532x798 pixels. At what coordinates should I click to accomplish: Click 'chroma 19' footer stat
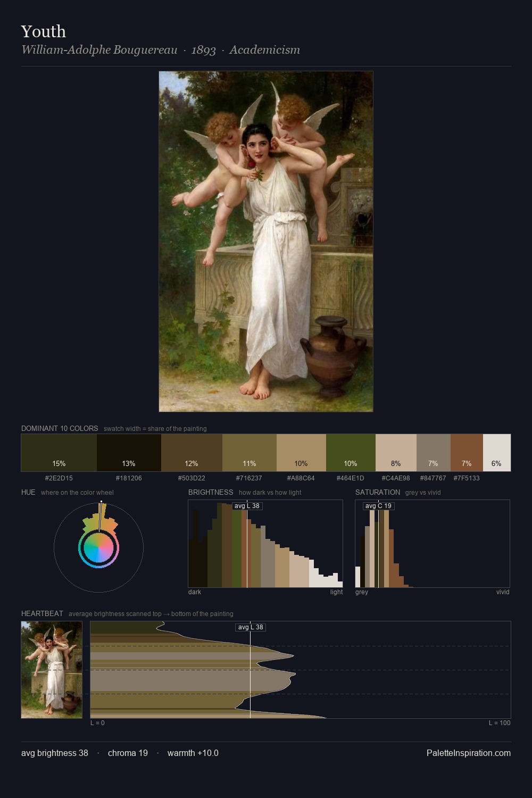[x=128, y=753]
